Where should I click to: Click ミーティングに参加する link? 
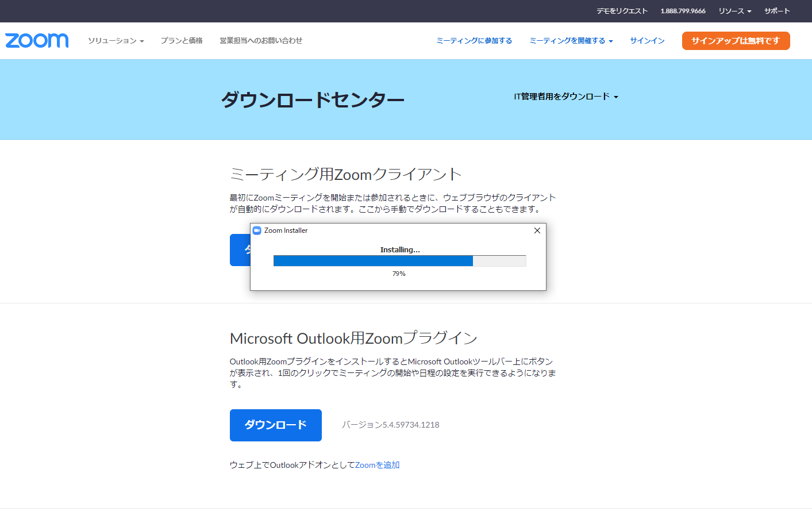pos(474,41)
